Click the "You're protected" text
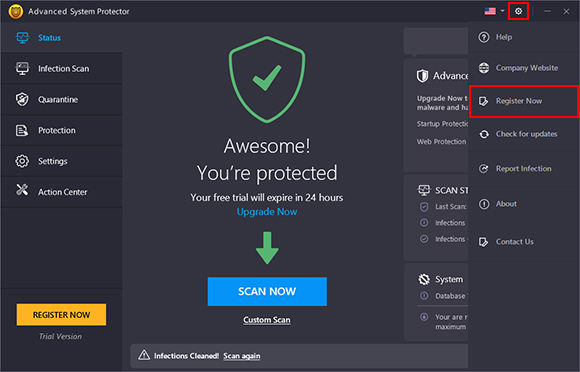Image resolution: width=580 pixels, height=372 pixels. click(267, 173)
